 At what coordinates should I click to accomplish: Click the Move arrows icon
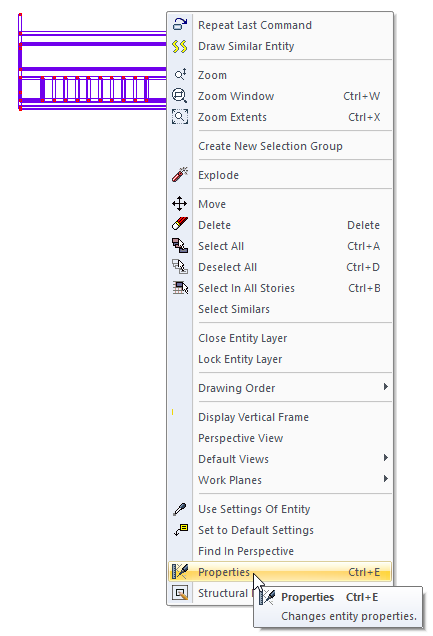pyautogui.click(x=180, y=204)
